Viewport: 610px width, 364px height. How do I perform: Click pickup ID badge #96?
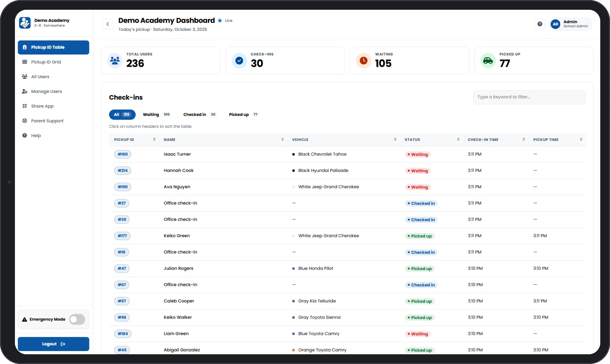122,317
